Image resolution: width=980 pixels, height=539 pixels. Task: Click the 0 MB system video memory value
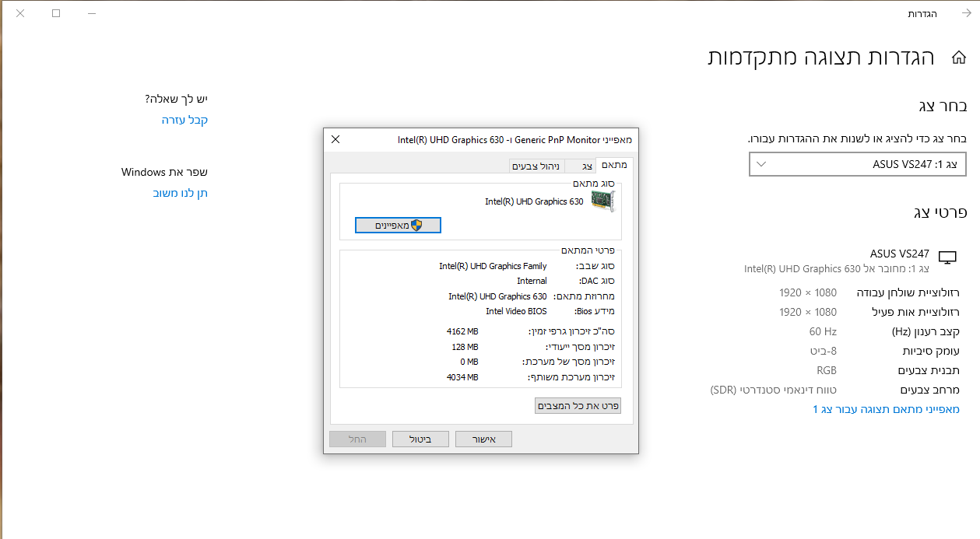469,362
